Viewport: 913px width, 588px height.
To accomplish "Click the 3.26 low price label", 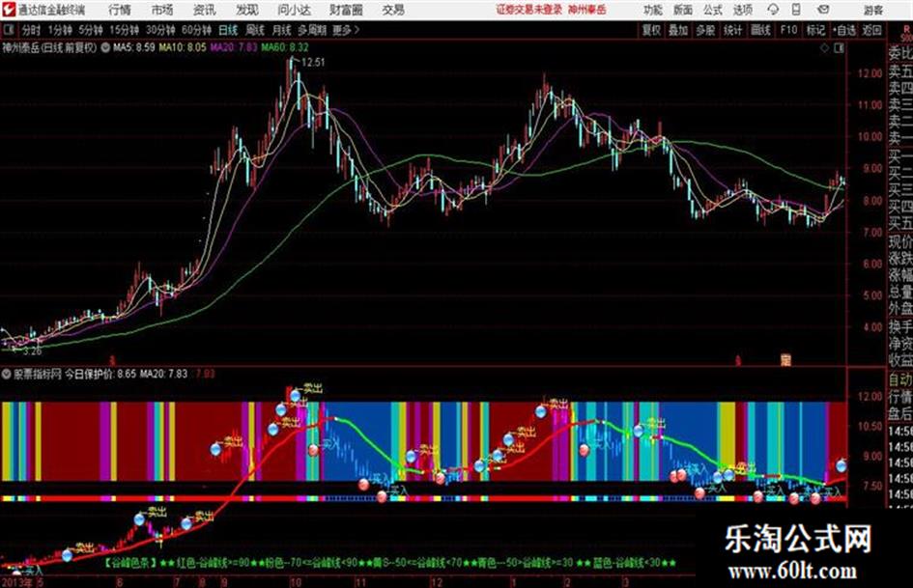I will tap(32, 351).
